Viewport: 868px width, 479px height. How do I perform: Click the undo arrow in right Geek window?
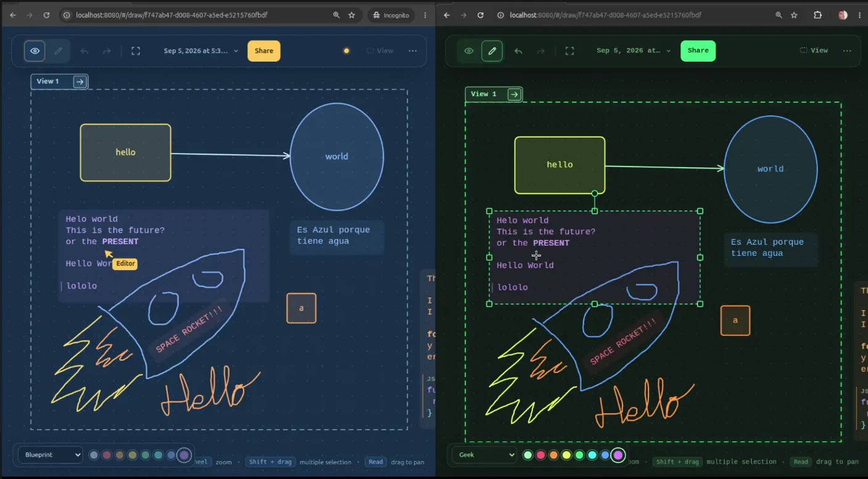pos(518,51)
